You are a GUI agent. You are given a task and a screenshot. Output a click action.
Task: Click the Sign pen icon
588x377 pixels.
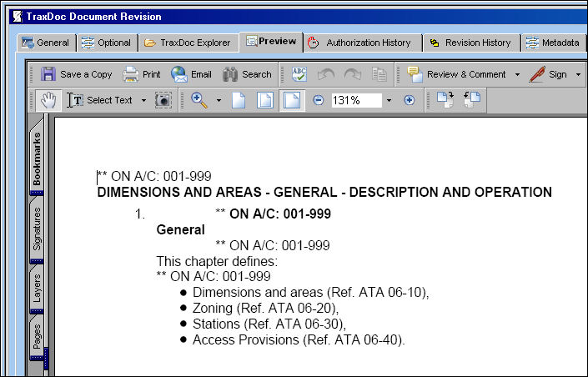[537, 74]
